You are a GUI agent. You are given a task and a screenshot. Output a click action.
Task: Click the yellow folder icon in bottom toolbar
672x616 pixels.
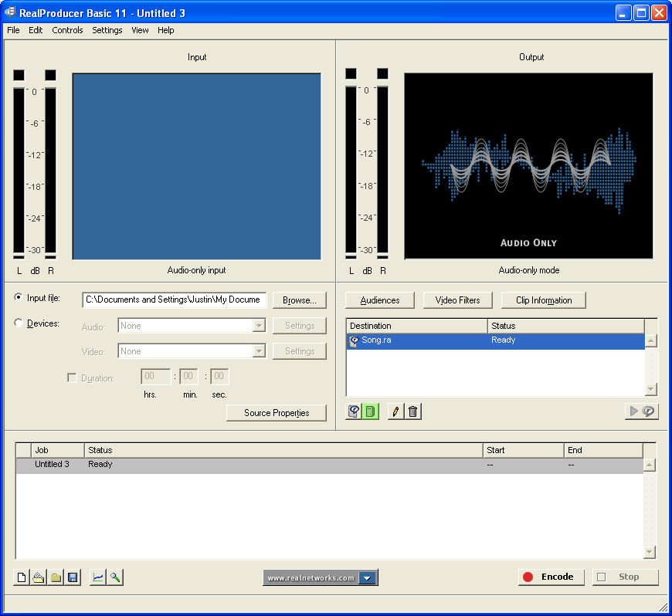56,577
